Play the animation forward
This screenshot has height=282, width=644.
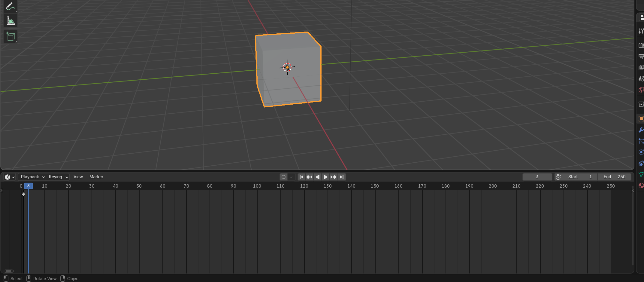coord(325,177)
